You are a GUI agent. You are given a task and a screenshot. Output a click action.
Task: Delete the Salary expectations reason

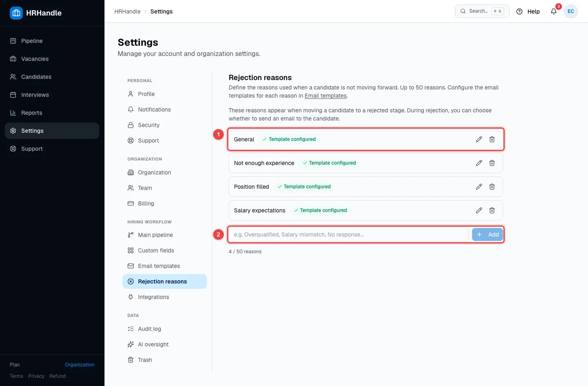(492, 210)
